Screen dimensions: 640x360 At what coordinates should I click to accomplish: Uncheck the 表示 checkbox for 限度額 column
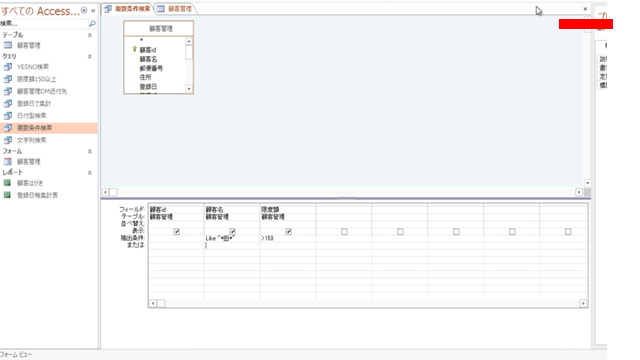click(289, 231)
